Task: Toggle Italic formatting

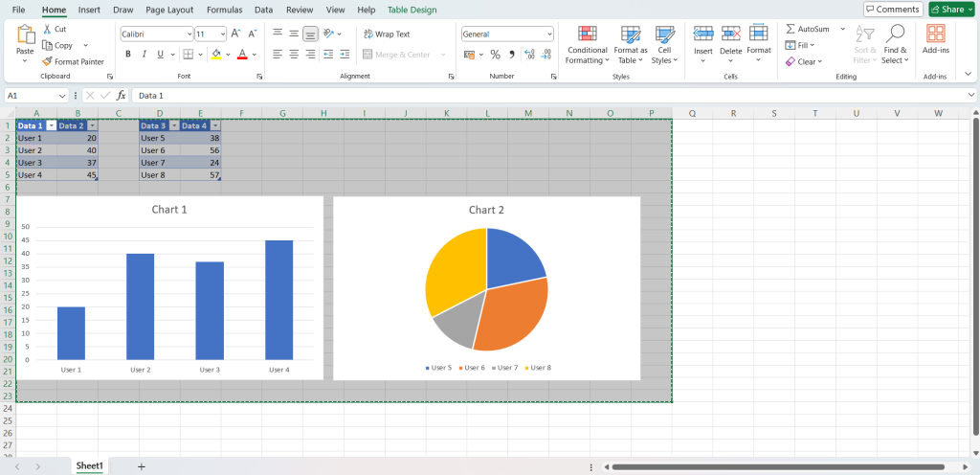Action: click(145, 55)
